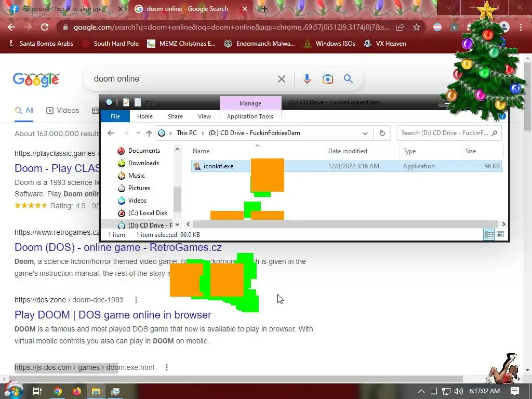
Task: Switch to Videos search results
Action: tap(63, 111)
